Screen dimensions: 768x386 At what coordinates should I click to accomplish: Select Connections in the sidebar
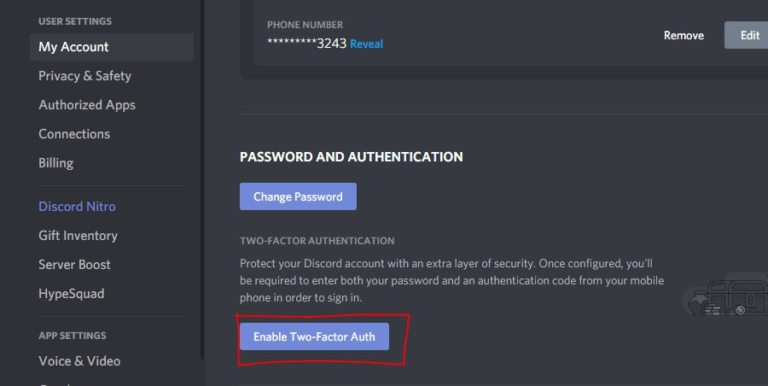pyautogui.click(x=74, y=134)
